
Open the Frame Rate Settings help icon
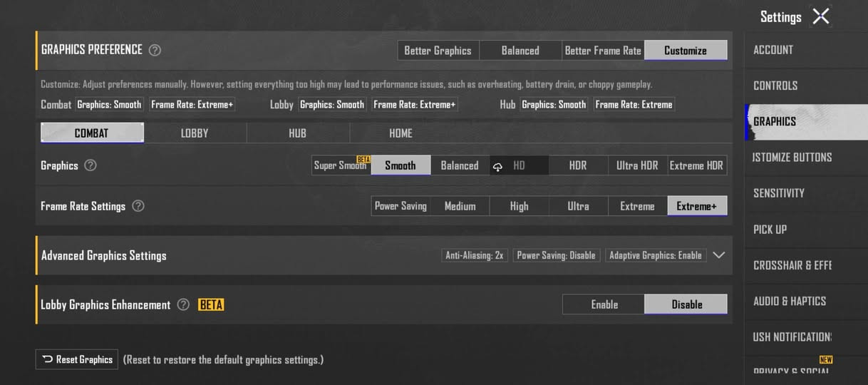(138, 206)
